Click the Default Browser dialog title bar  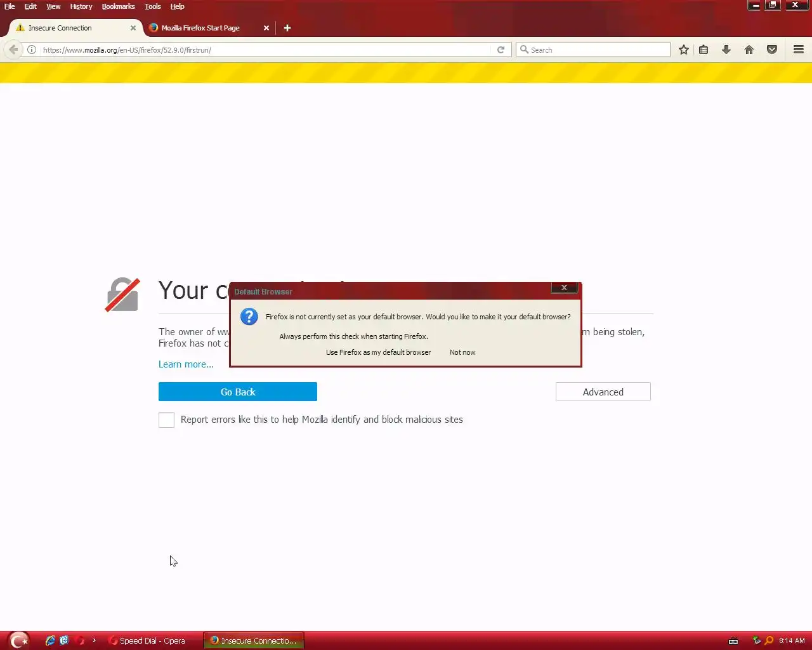390,291
